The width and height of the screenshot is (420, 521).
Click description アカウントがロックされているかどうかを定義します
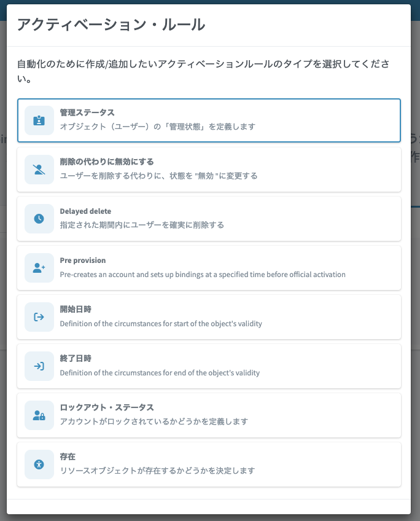coord(154,421)
